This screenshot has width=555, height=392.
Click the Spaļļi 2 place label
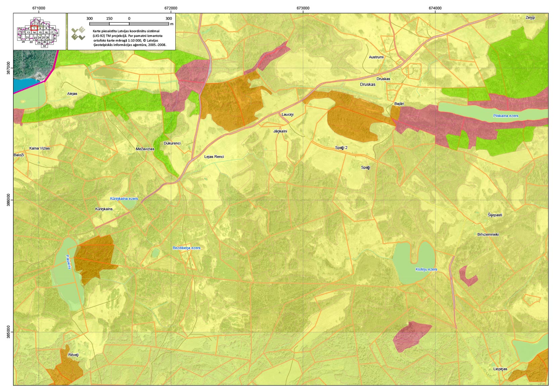[x=341, y=148]
